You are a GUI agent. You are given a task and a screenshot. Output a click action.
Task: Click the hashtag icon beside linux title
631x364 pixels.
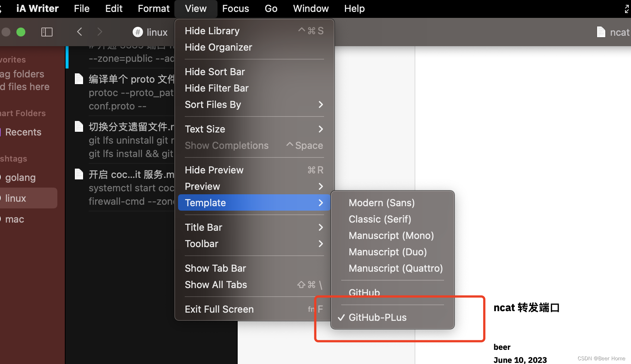[x=138, y=32]
